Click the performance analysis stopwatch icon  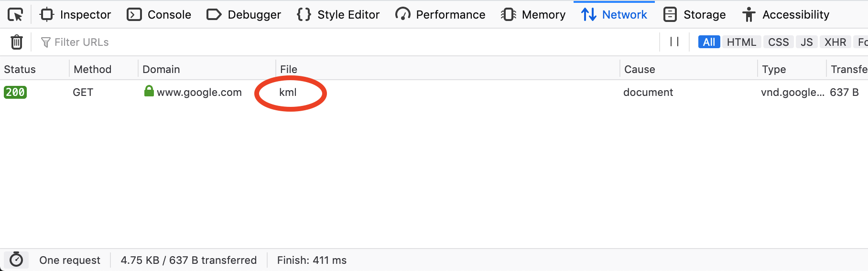point(16,260)
